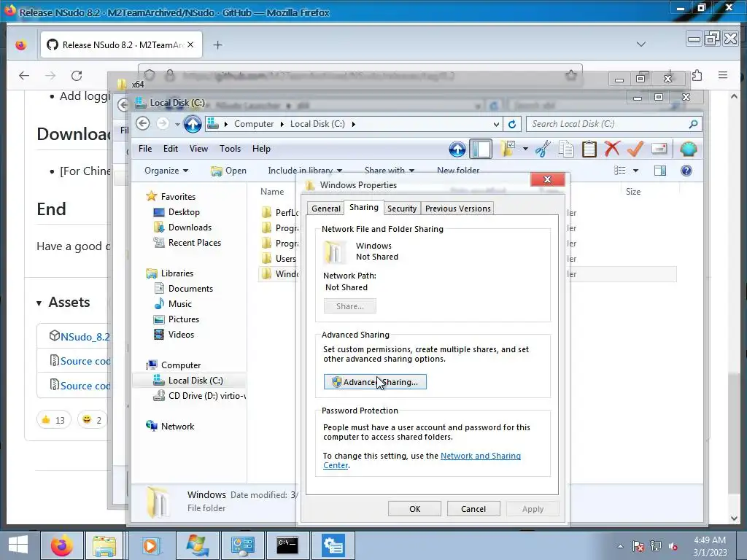Click the scissors Cut icon

543,149
